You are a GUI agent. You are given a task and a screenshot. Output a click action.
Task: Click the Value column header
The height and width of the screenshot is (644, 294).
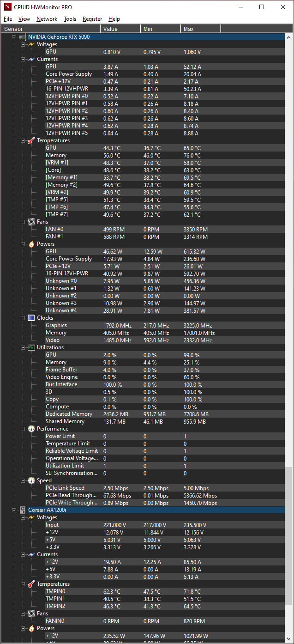120,29
